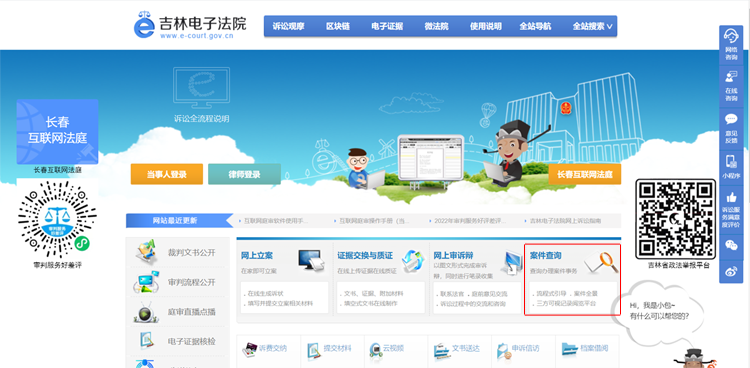Viewport: 750px width, 368px height.
Task: Open the 庭审直播点播 text link
Action: (191, 312)
